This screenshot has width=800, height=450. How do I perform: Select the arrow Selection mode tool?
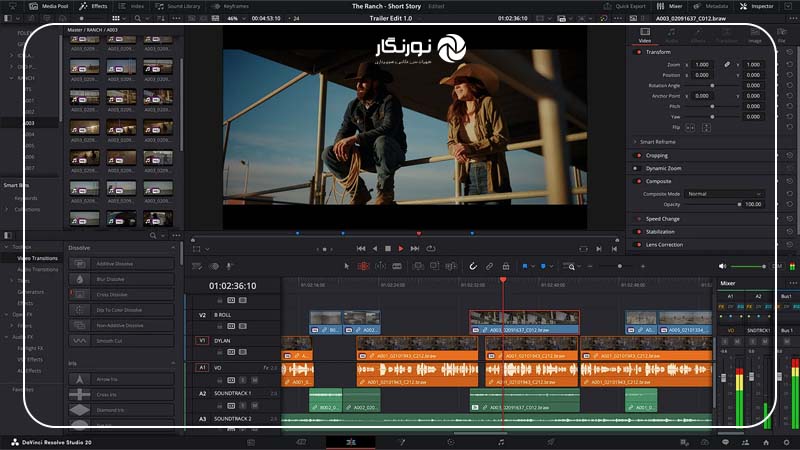pos(346,266)
